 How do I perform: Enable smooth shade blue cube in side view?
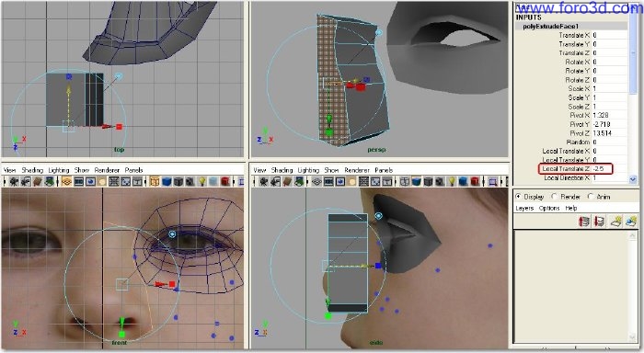point(417,181)
